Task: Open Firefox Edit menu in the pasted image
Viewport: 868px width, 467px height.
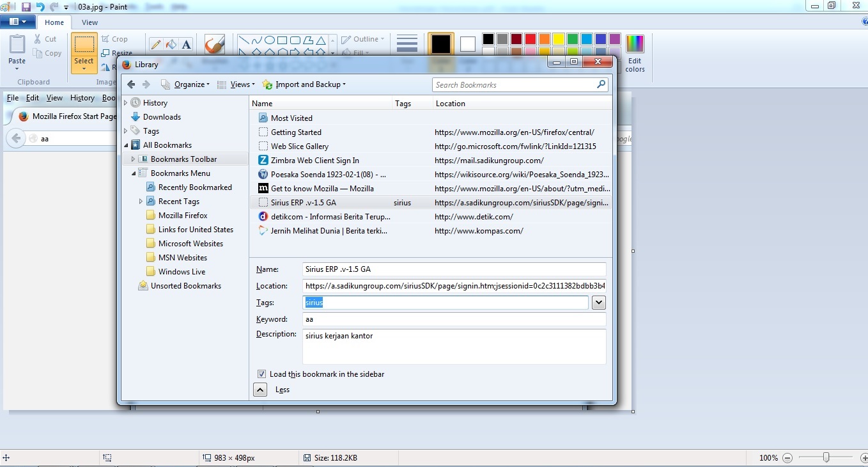Action: (33, 98)
